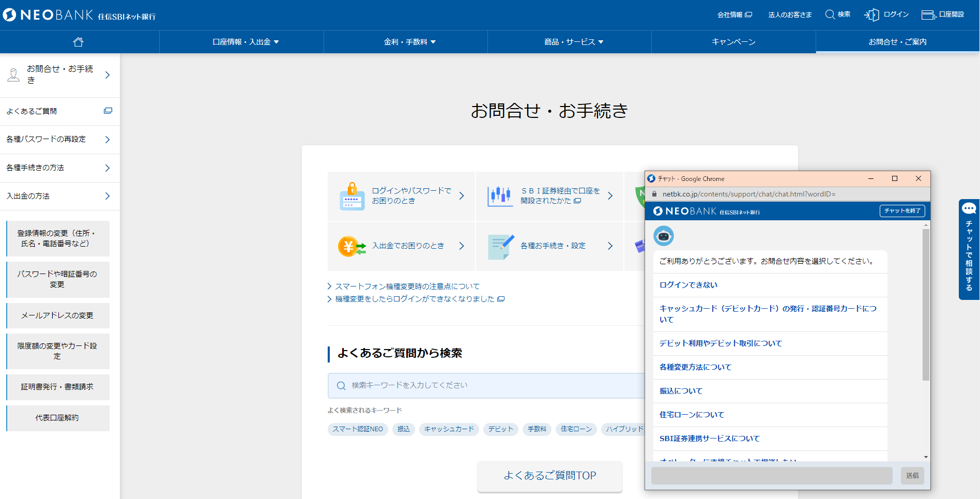Expand 各種手続きの方法 in the sidebar
Image resolution: width=980 pixels, height=499 pixels.
tap(60, 168)
